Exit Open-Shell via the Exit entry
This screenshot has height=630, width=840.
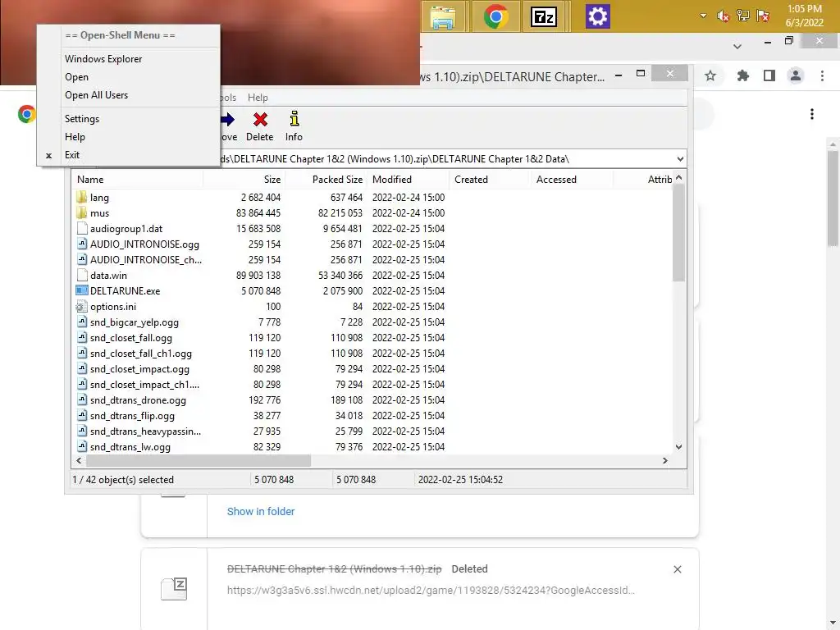[72, 155]
